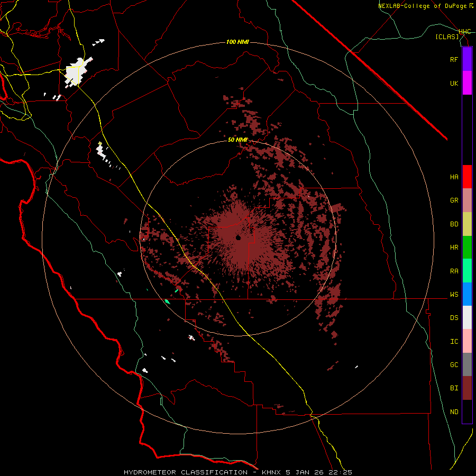This screenshot has height=476, width=476.
Task: Click the "[CLAS]" units label
Action: point(447,36)
